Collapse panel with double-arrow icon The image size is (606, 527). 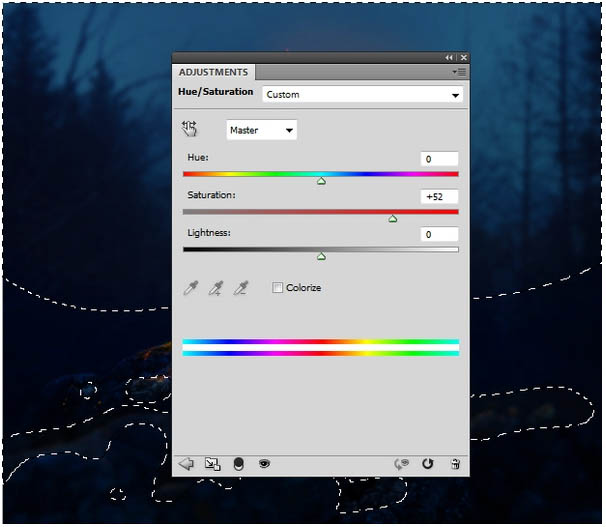tap(449, 58)
